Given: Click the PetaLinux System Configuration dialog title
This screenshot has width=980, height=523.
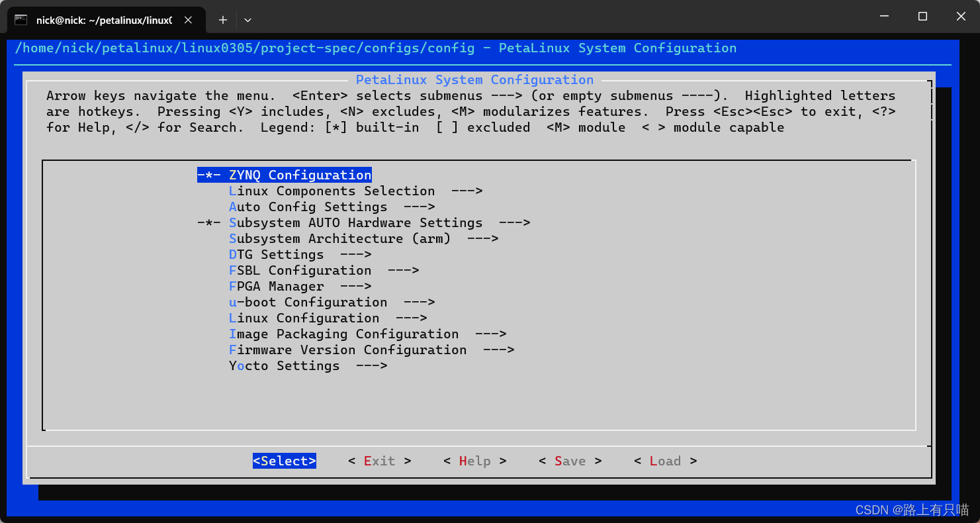Looking at the screenshot, I should click(475, 79).
